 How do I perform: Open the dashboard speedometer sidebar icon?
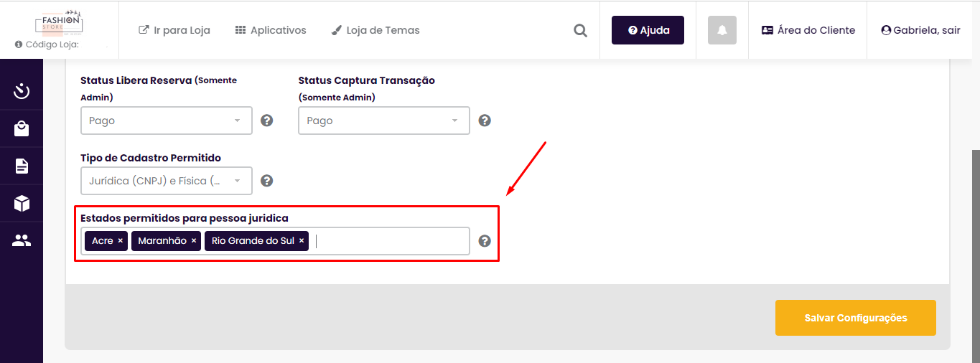(22, 91)
